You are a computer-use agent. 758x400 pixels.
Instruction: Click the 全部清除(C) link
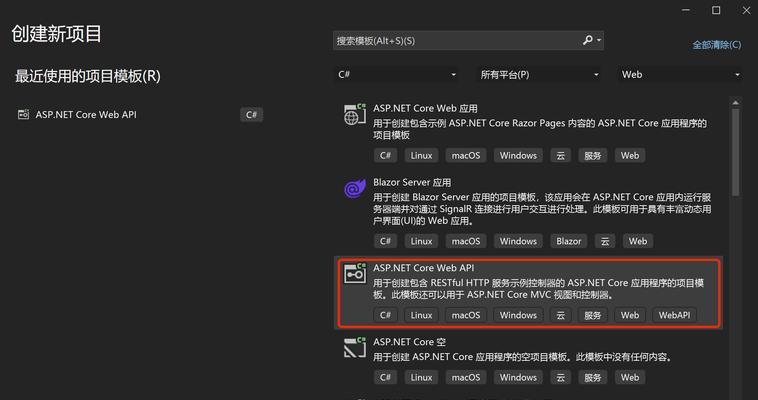coord(716,44)
